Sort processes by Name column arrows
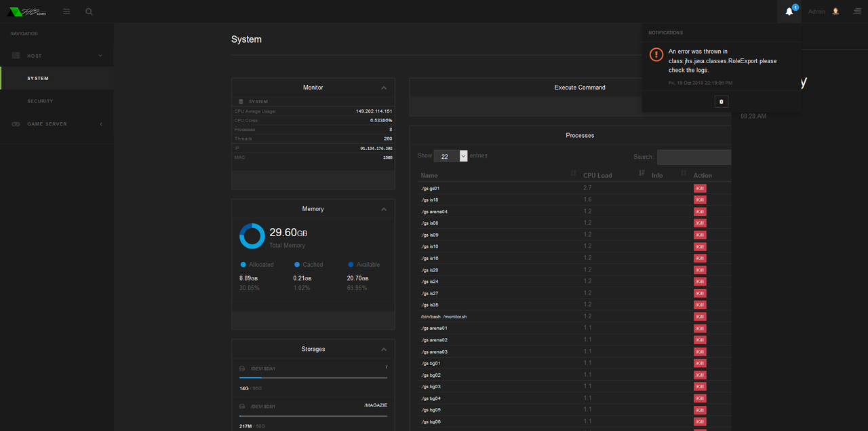 573,174
